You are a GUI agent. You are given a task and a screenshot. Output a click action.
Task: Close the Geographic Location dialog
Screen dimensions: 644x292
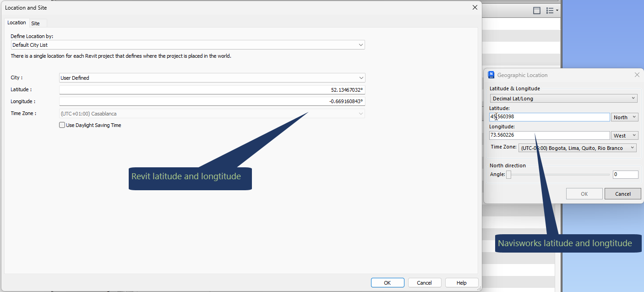(637, 75)
